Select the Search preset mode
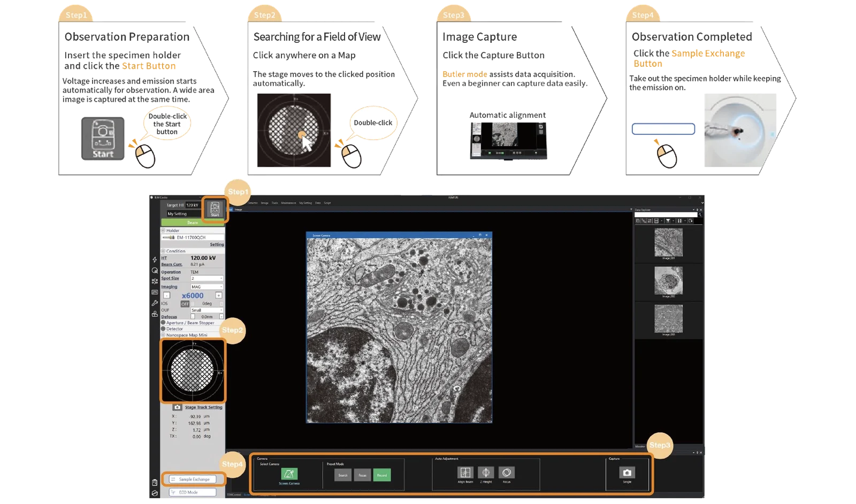This screenshot has width=856, height=504. click(x=343, y=475)
